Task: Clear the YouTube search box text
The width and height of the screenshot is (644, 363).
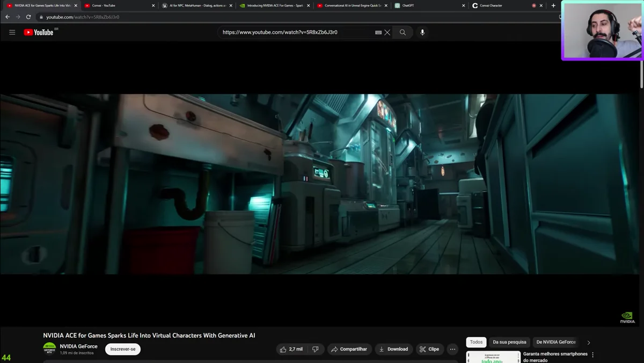Action: coord(387,32)
